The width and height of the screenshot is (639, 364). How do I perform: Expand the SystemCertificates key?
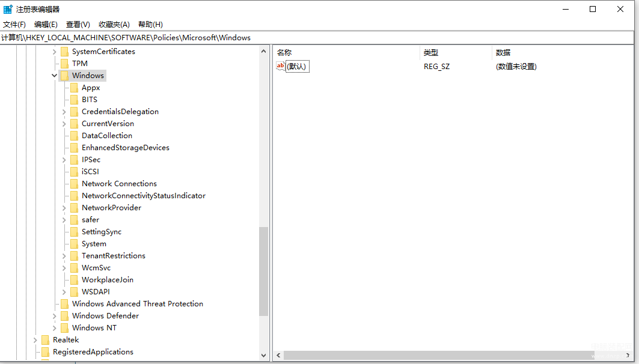pos(54,52)
